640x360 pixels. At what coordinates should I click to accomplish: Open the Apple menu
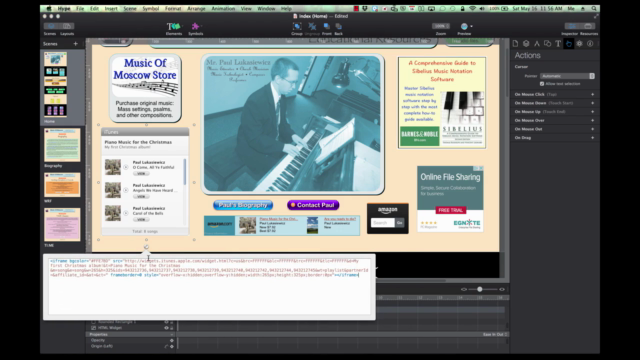pyautogui.click(x=49, y=9)
